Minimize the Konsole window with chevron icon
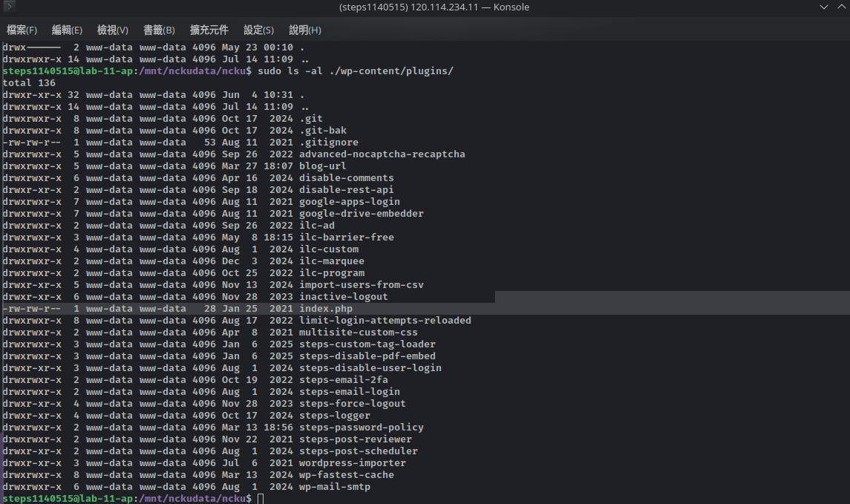Image resolution: width=850 pixels, height=504 pixels. pos(823,7)
